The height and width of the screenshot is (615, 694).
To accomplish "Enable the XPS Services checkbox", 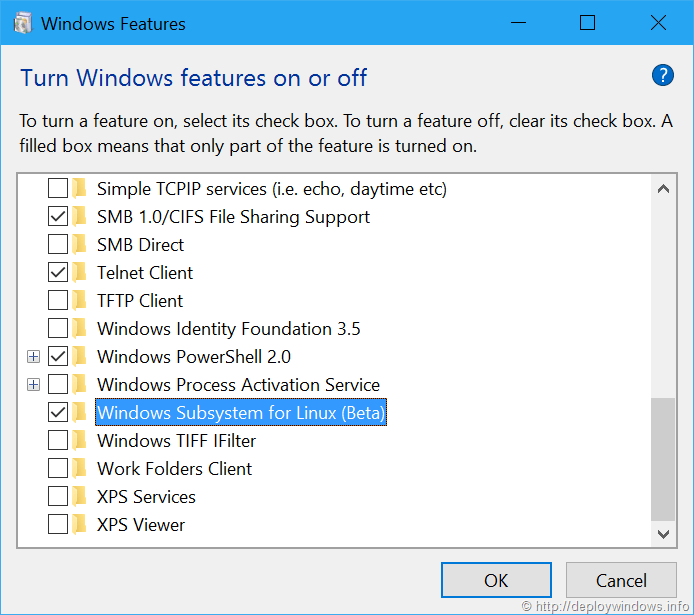I will (x=58, y=497).
